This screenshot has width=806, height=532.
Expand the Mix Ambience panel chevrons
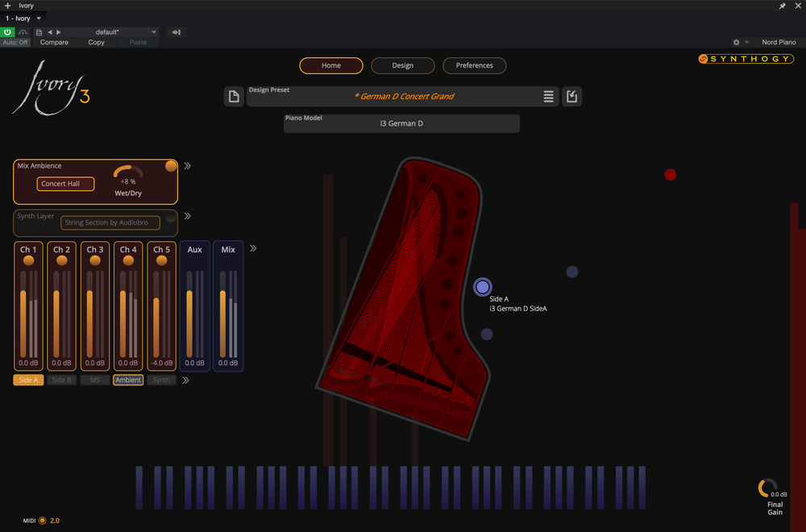[x=187, y=165]
